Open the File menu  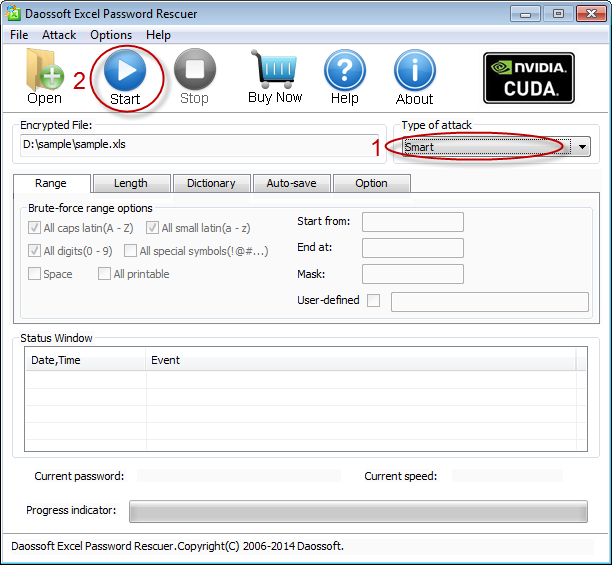(19, 35)
